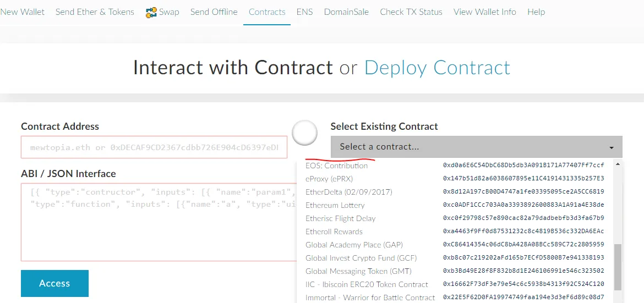Screen dimensions: 644x303
Task: Open the Select a contract dropdown
Action: 477,147
